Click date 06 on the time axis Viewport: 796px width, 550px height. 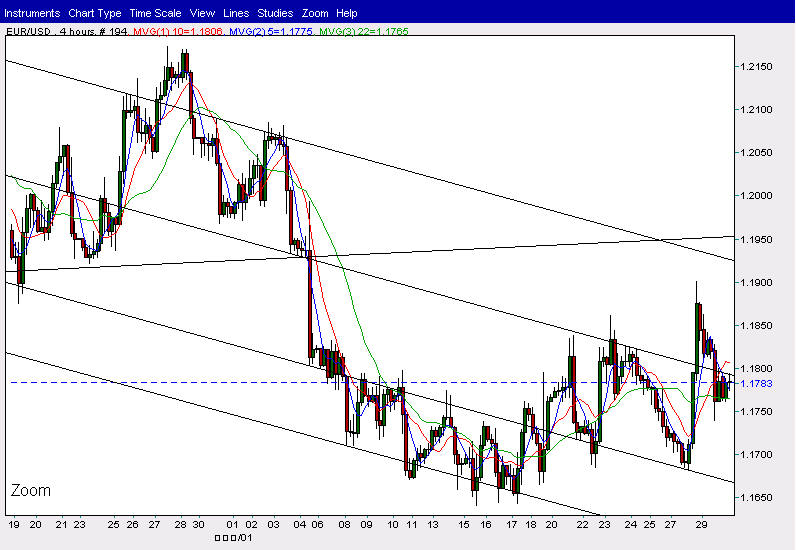[317, 525]
